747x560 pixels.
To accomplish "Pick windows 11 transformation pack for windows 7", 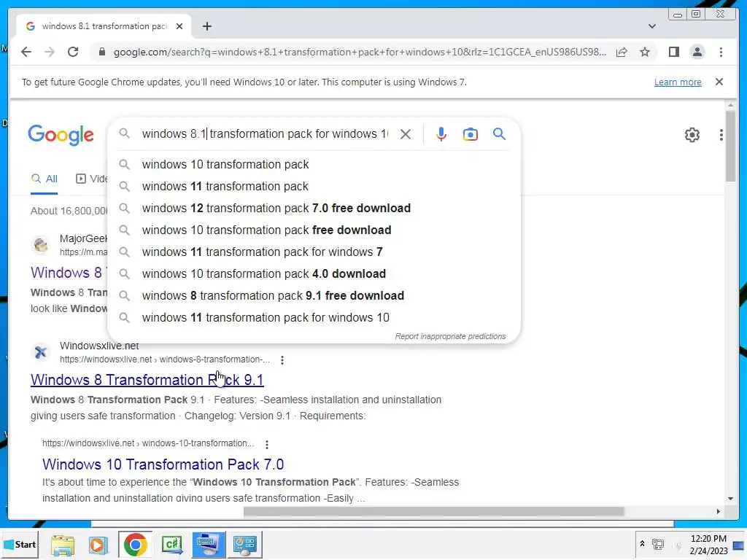I will click(314, 252).
